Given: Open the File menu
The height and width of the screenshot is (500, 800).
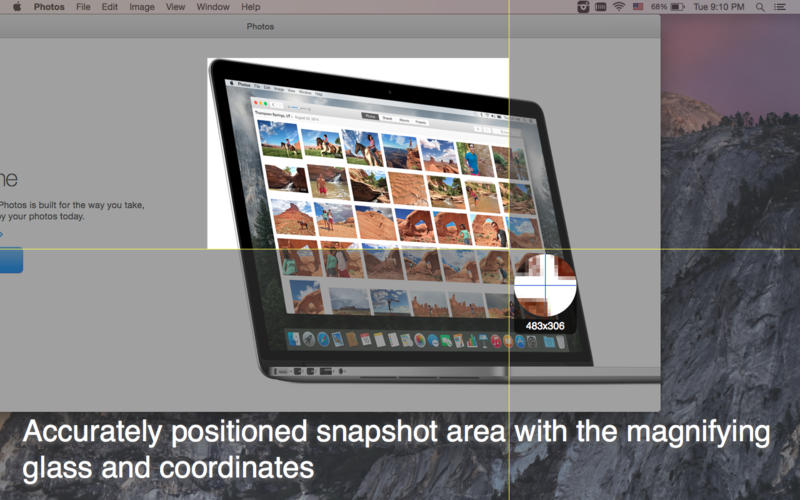Looking at the screenshot, I should [x=83, y=7].
